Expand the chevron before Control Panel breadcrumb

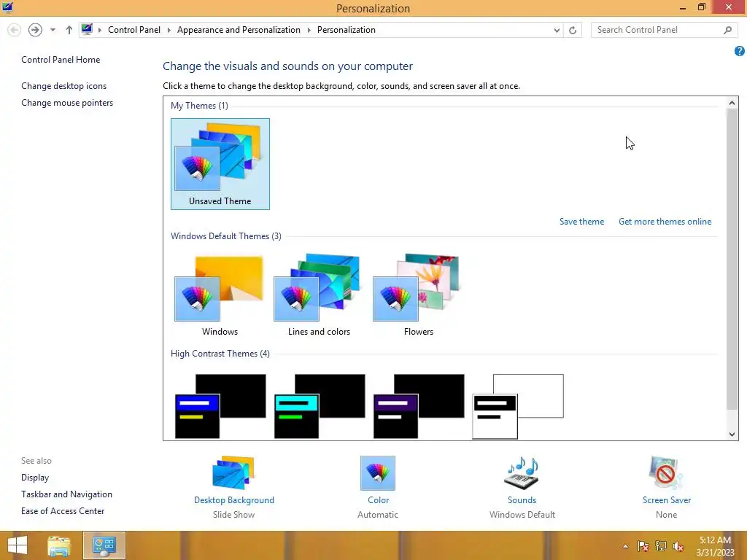tap(100, 30)
